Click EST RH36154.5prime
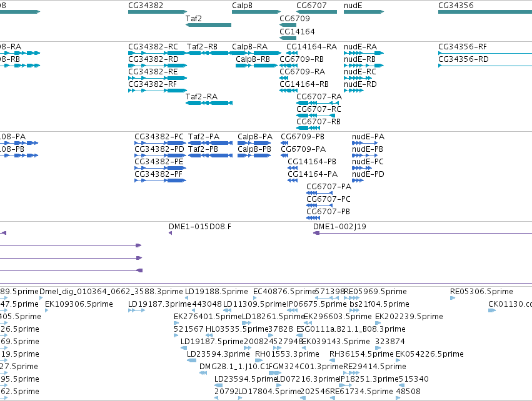The height and width of the screenshot is (401, 532). 361,354
